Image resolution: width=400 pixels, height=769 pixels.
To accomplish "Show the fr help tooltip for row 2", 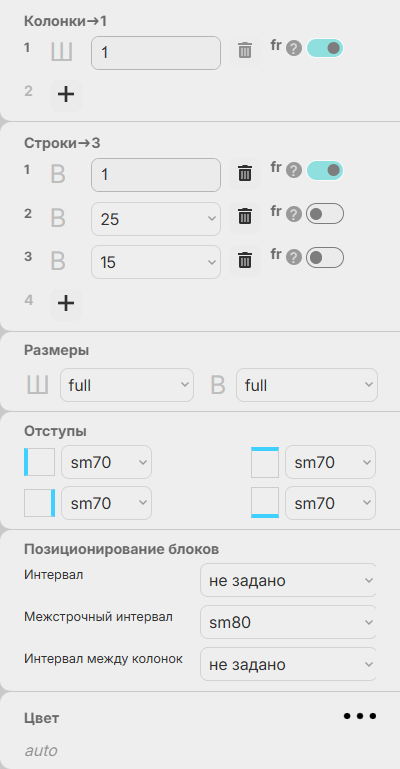I will coord(294,214).
